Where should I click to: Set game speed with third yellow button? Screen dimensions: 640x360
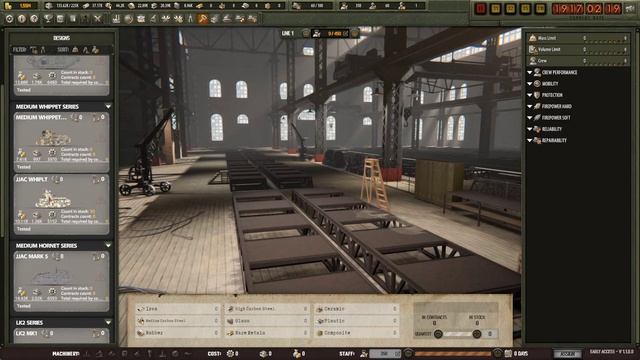(525, 9)
